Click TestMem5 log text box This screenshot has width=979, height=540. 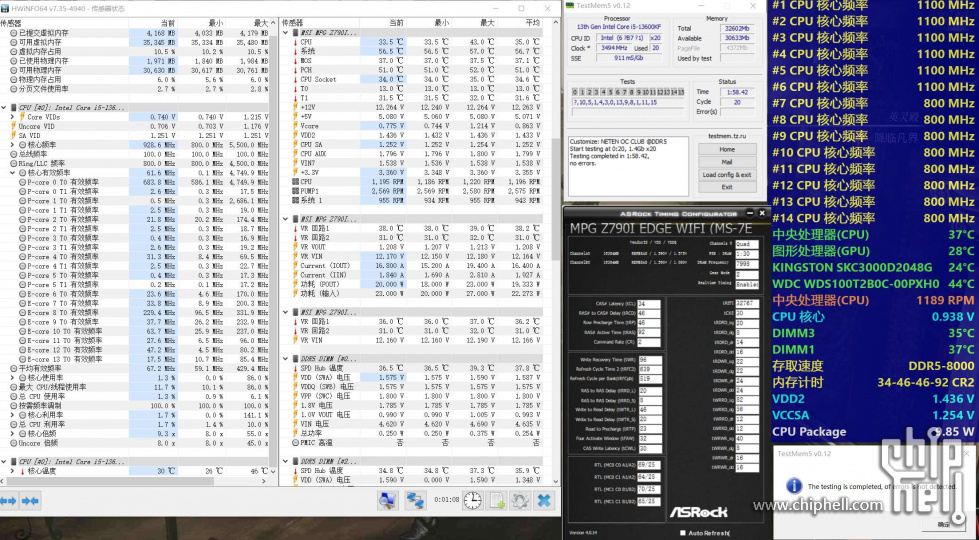629,167
